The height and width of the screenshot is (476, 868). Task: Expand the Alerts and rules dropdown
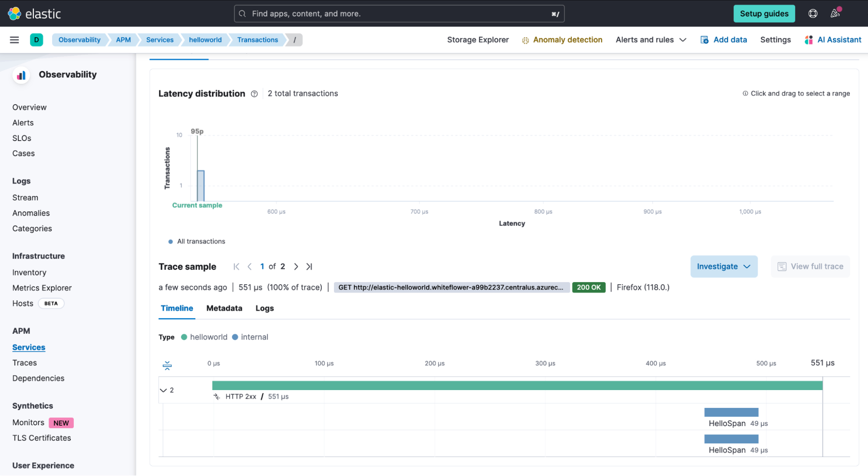(650, 40)
